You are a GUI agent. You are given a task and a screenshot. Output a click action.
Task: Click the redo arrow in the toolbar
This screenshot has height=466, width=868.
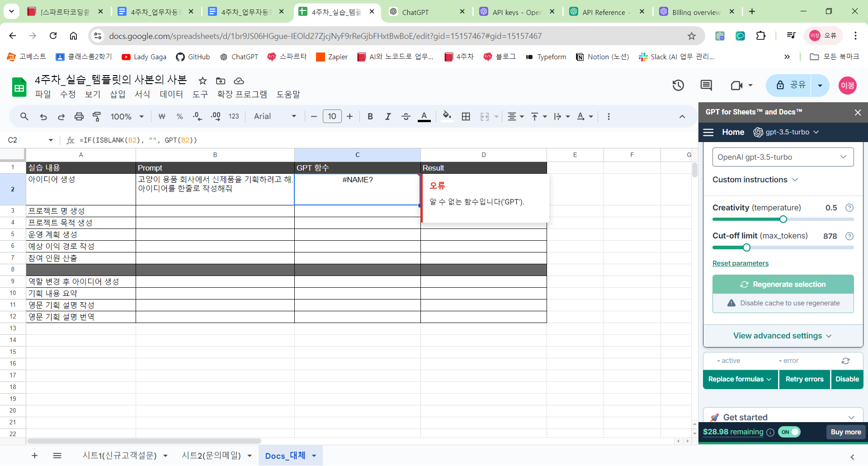61,117
